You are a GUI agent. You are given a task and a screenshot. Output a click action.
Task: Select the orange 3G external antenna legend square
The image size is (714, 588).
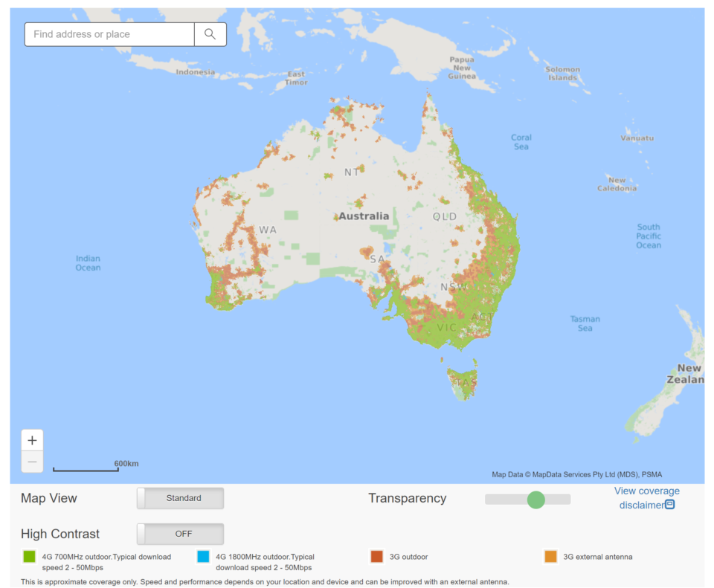coord(550,555)
